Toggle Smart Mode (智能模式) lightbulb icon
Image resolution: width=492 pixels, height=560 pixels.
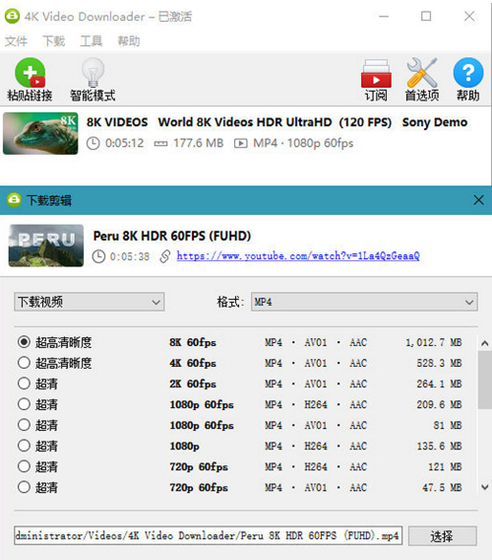(x=93, y=72)
